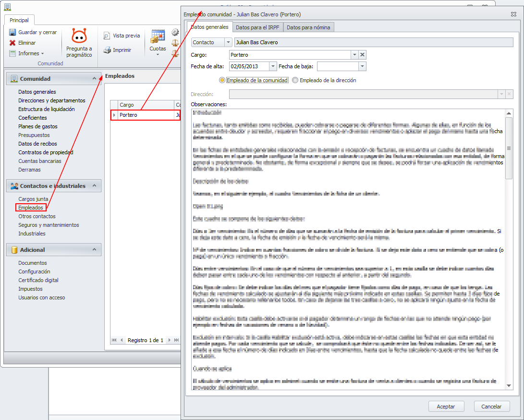Screen dimensions: 524x420
Task: Open Estructura de liquidación
Action: pyautogui.click(x=47, y=110)
